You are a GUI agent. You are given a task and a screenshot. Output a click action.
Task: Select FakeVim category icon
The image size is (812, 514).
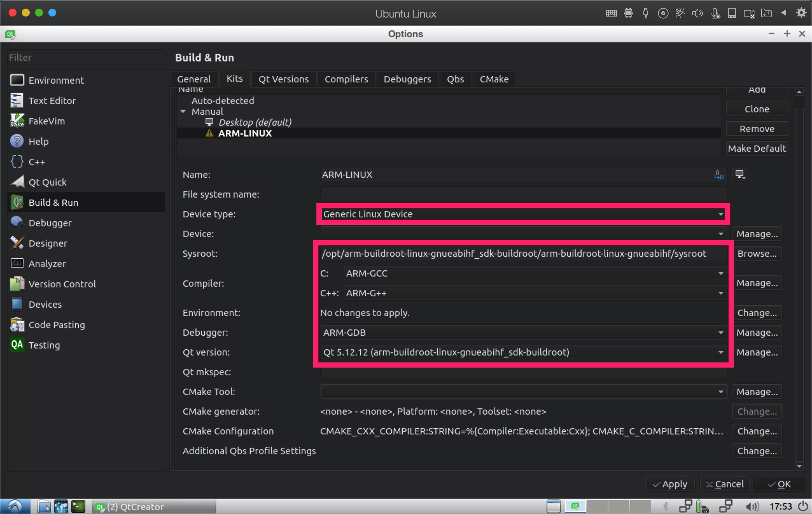tap(17, 121)
